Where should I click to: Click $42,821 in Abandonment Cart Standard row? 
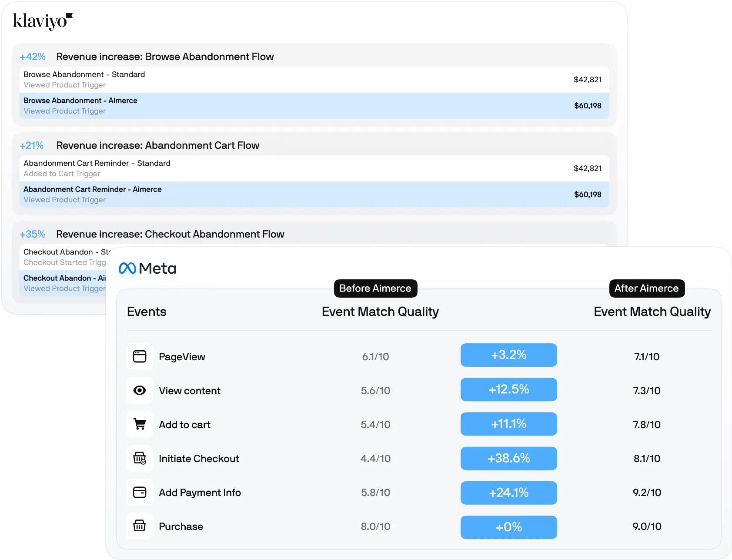(x=588, y=168)
